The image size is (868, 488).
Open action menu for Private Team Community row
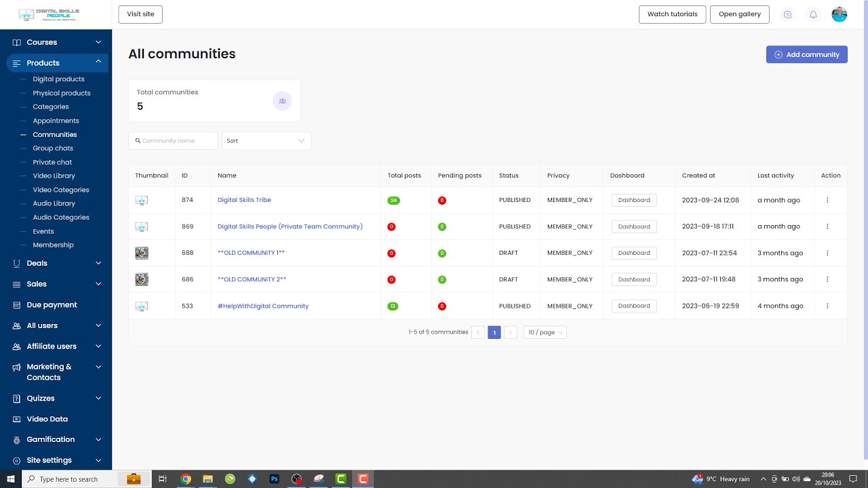click(827, 226)
